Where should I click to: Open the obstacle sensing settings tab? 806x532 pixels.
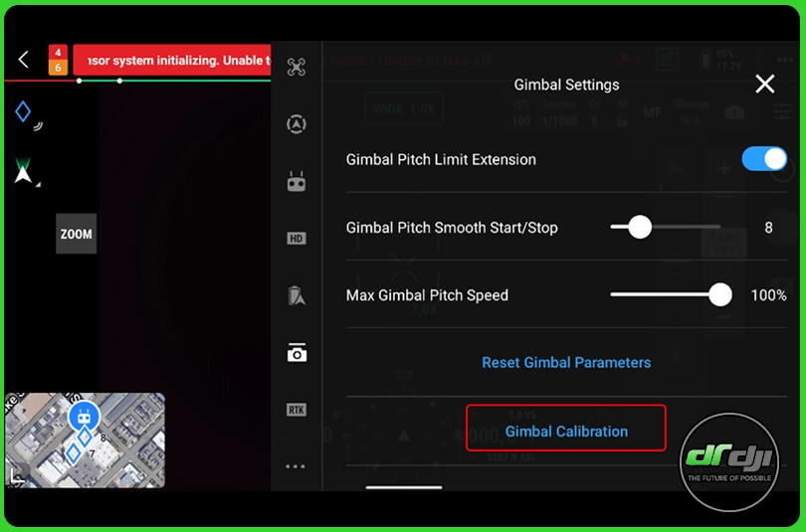[x=297, y=124]
